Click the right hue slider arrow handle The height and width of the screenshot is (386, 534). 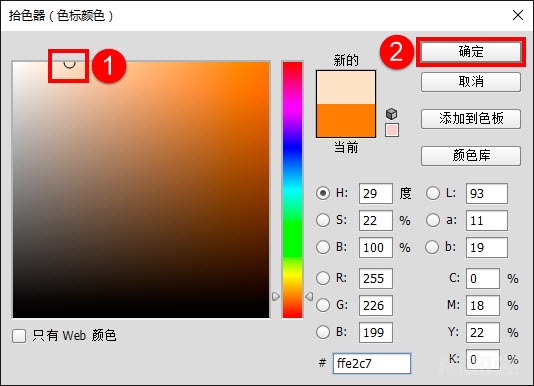pyautogui.click(x=309, y=296)
